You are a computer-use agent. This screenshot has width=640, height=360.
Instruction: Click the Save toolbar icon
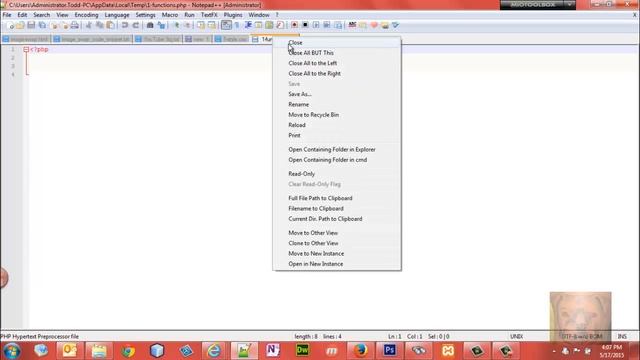[x=31, y=25]
